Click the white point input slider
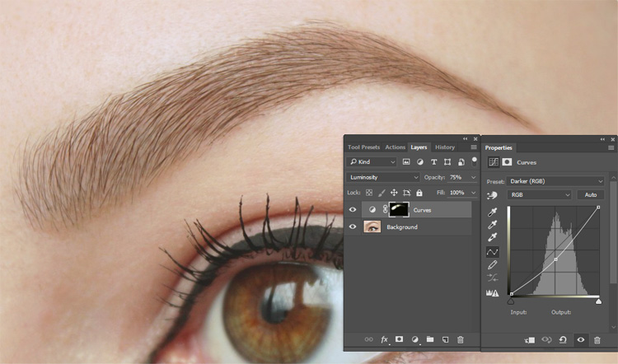The image size is (618, 364). tap(599, 301)
